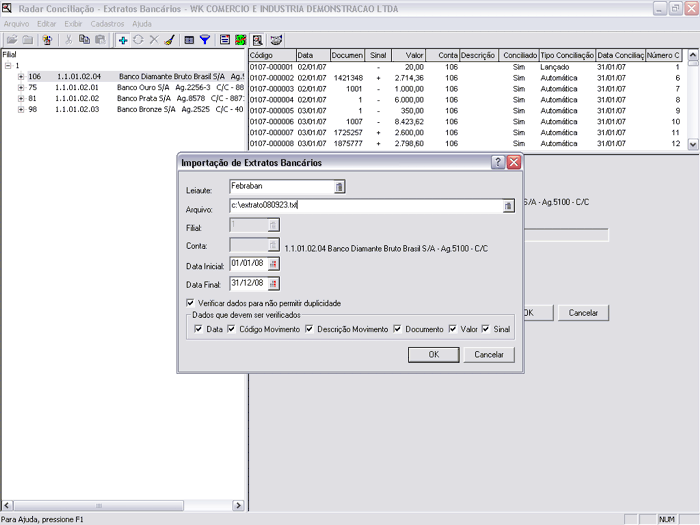Open the Arquivo menu
The height and width of the screenshot is (525, 700).
click(17, 22)
